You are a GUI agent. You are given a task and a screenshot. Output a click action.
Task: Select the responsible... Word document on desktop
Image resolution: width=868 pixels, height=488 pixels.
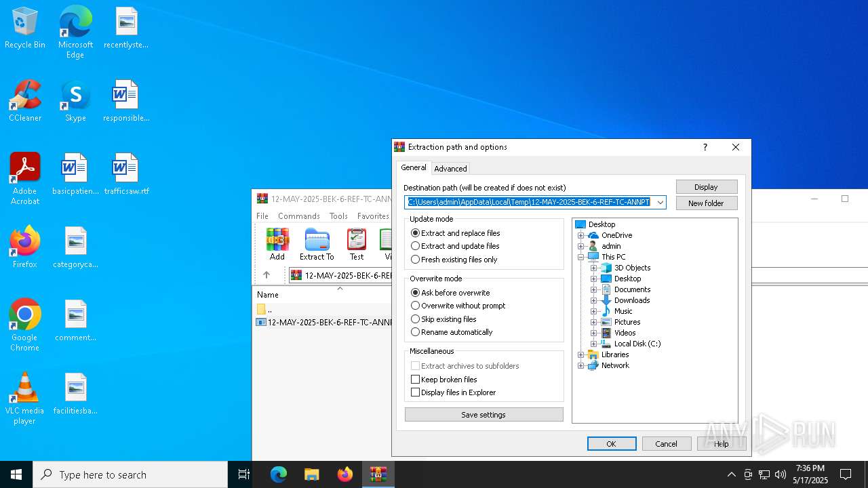pyautogui.click(x=126, y=102)
